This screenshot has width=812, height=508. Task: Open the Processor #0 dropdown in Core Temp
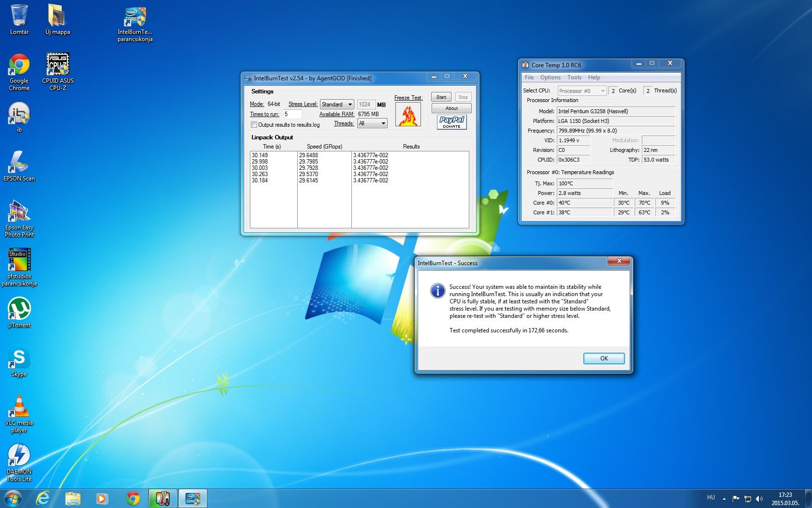(582, 91)
